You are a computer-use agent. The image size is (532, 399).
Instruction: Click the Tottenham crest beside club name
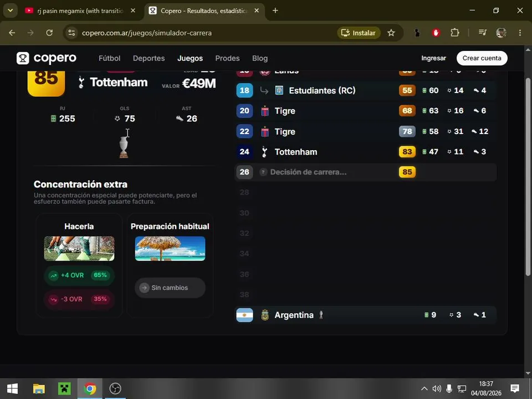(81, 83)
